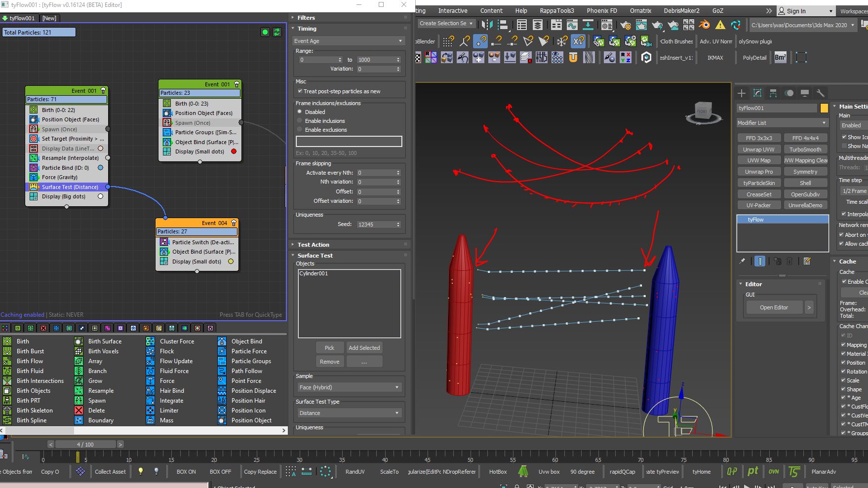Click the green refresh simulation icon
This screenshot has height=488, width=868.
tap(277, 32)
